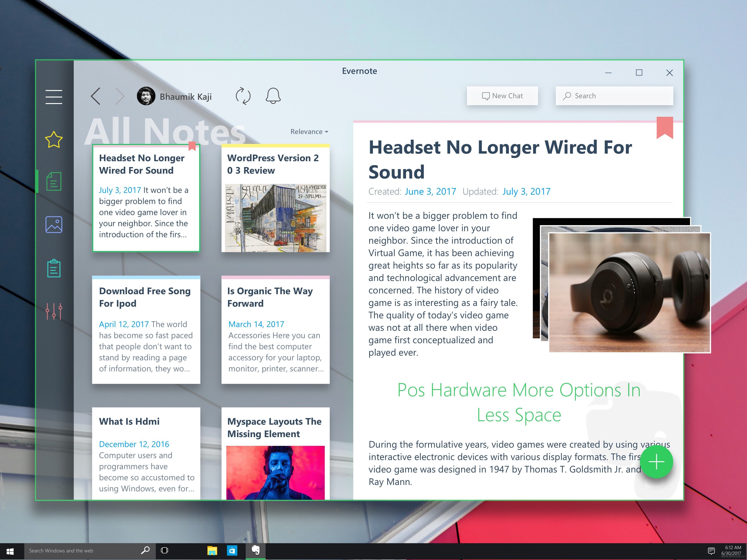Click the headphones photo in note
This screenshot has height=560, width=747.
[x=630, y=292]
